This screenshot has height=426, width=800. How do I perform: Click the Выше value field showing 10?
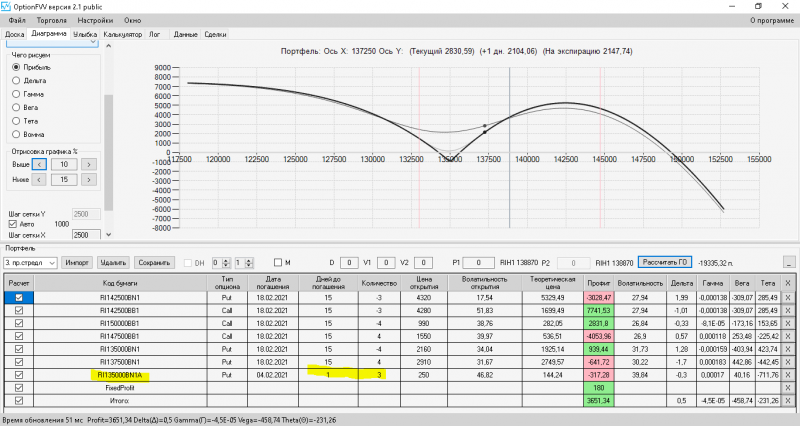[x=64, y=164]
